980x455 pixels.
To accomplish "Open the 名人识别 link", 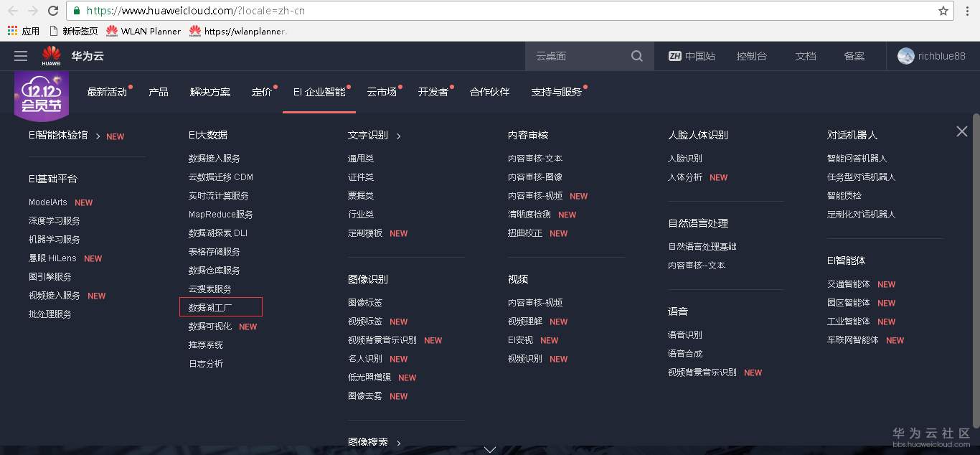I will point(365,359).
